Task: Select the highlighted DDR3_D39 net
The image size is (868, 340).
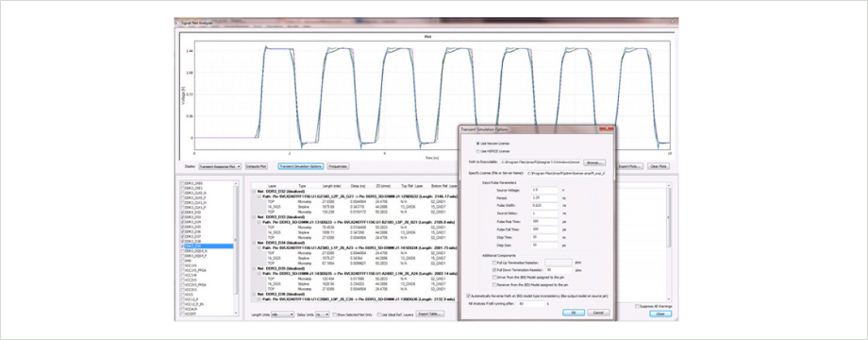Action: click(209, 246)
